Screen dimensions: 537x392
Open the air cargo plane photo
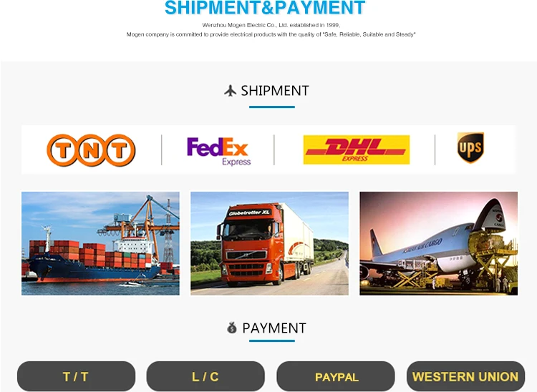pyautogui.click(x=439, y=243)
